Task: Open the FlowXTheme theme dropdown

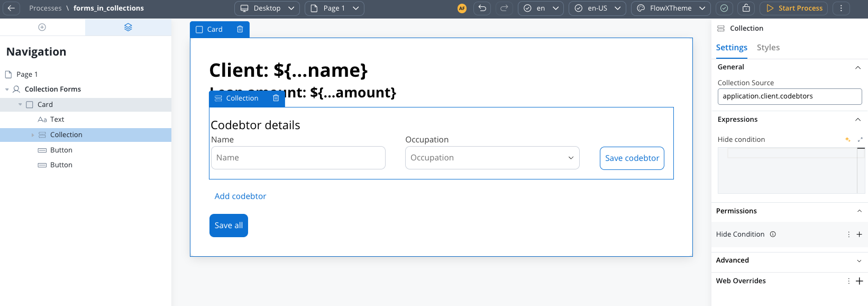Action: (x=671, y=8)
